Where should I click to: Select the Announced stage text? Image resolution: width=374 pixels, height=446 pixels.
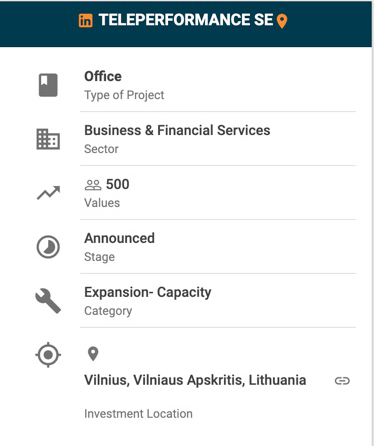(x=120, y=238)
